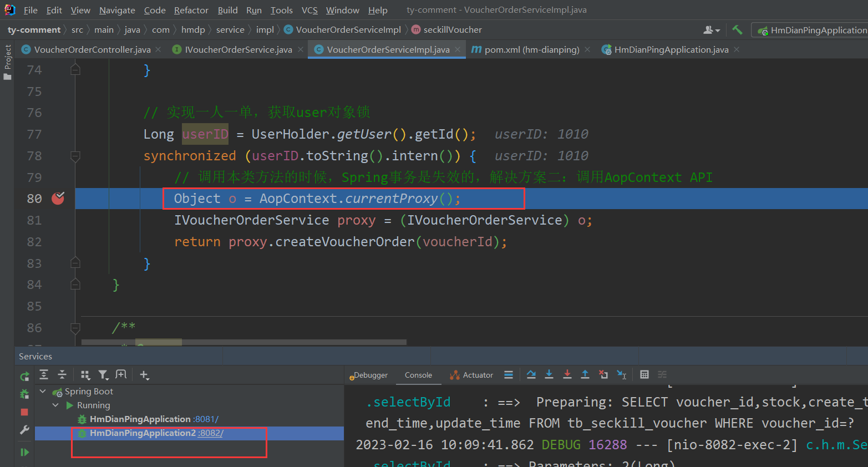
Task: Toggle fold marker at line 83
Action: tap(75, 263)
